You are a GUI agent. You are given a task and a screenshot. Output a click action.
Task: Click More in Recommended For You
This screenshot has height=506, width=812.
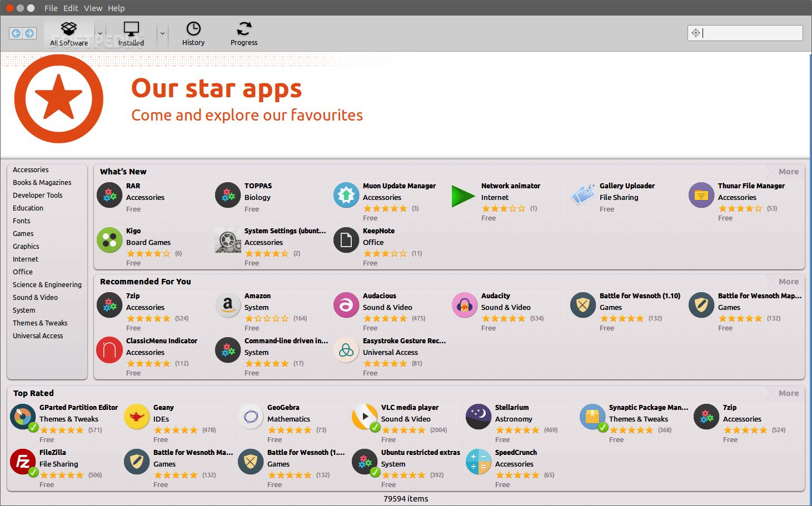(788, 282)
